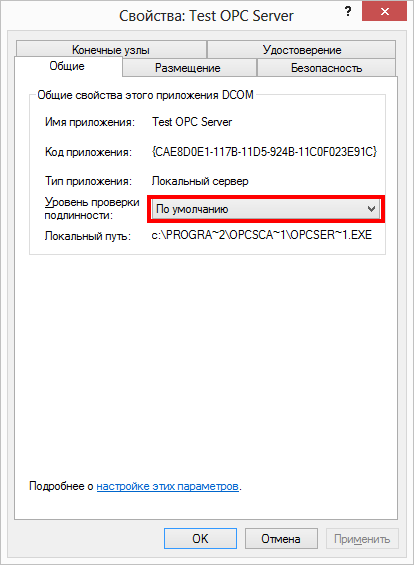Confirm settings with the OK button
414x565 pixels.
point(200,539)
